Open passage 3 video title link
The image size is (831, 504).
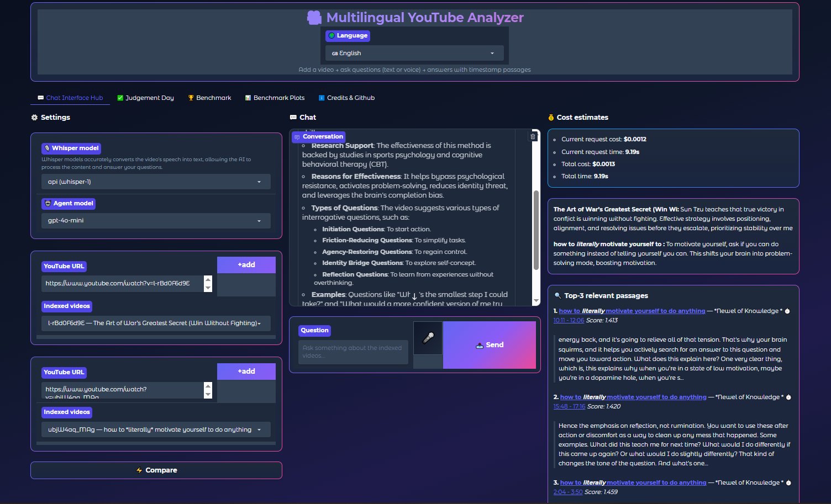(633, 482)
